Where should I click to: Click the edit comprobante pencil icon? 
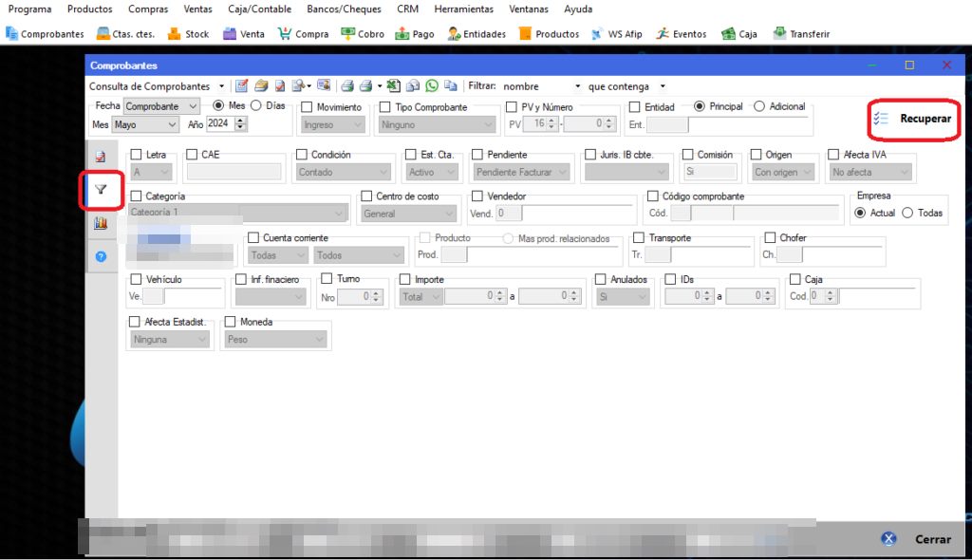242,85
